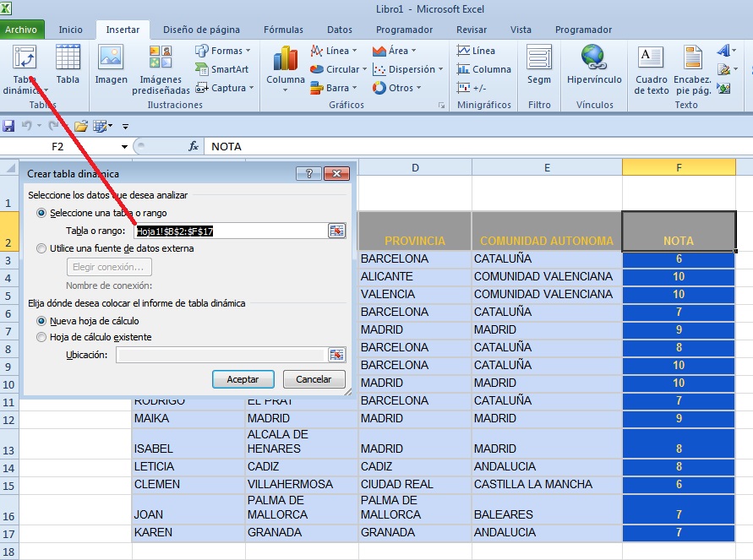Viewport: 753px width, 560px height.
Task: Insert an Imagen from file
Action: coord(111,65)
